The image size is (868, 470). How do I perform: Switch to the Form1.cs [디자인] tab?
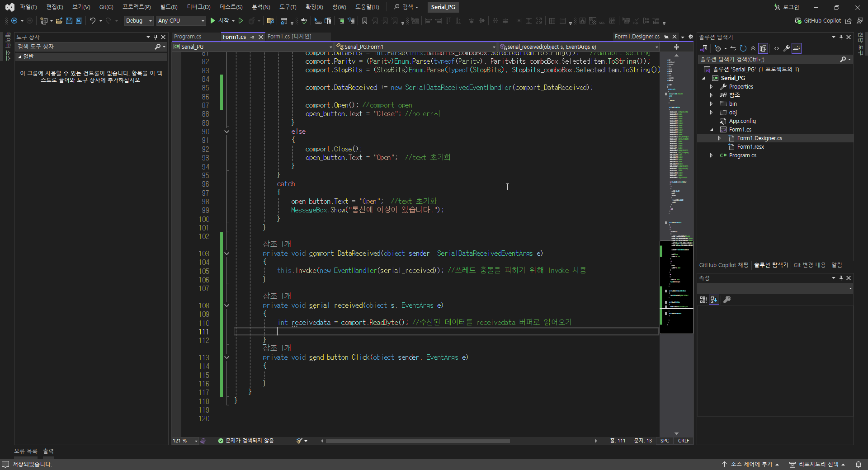point(289,37)
